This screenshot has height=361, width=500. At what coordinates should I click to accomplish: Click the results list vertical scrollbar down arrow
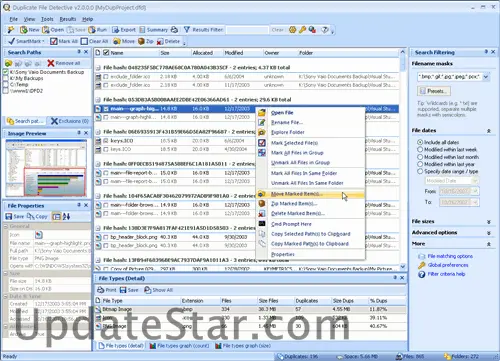[x=403, y=267]
